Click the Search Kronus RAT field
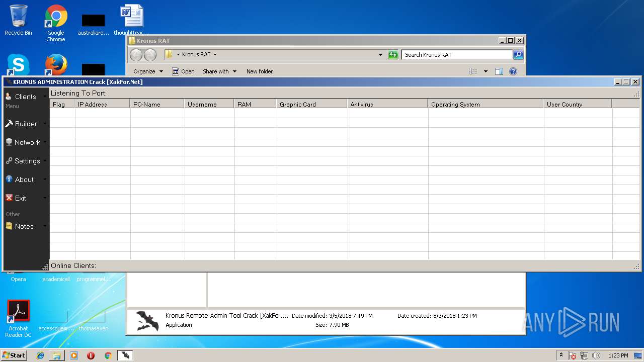 point(457,55)
